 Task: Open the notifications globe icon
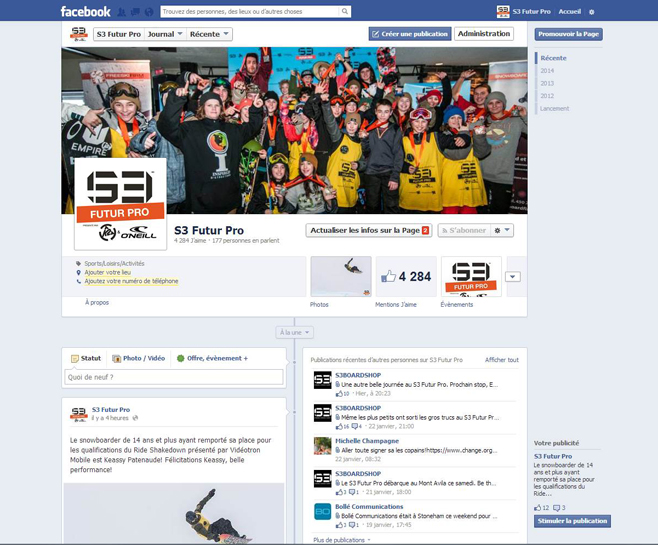click(149, 12)
